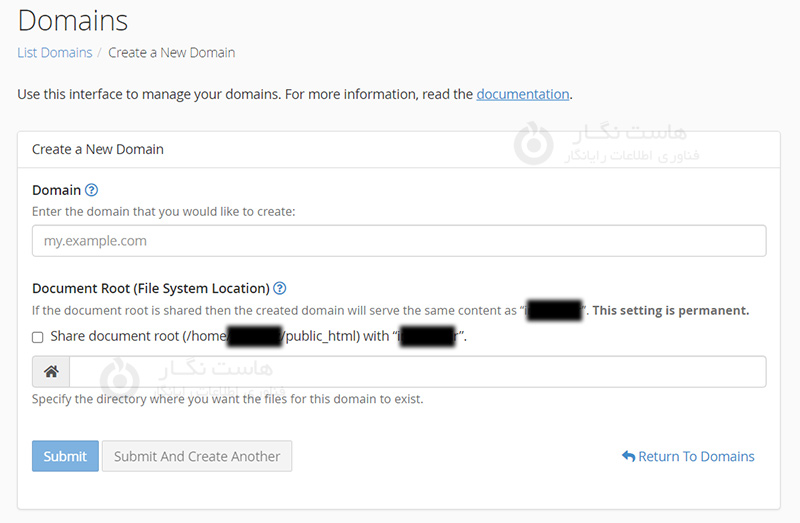Click the home icon before directory field

click(51, 372)
